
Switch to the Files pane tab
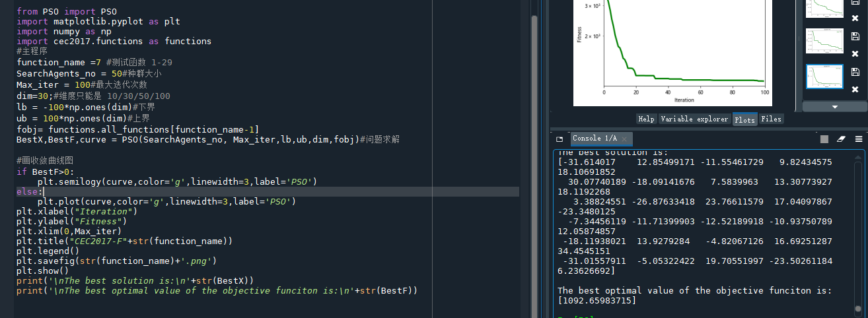771,119
